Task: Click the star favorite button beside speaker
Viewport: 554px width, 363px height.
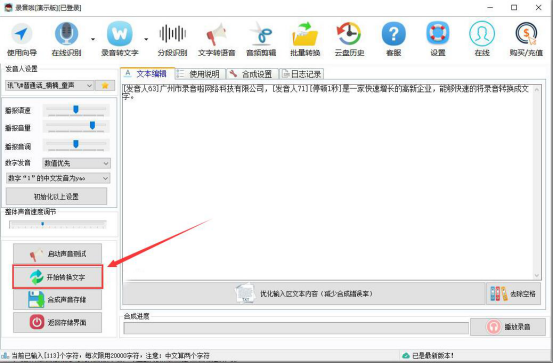Action: coord(105,85)
